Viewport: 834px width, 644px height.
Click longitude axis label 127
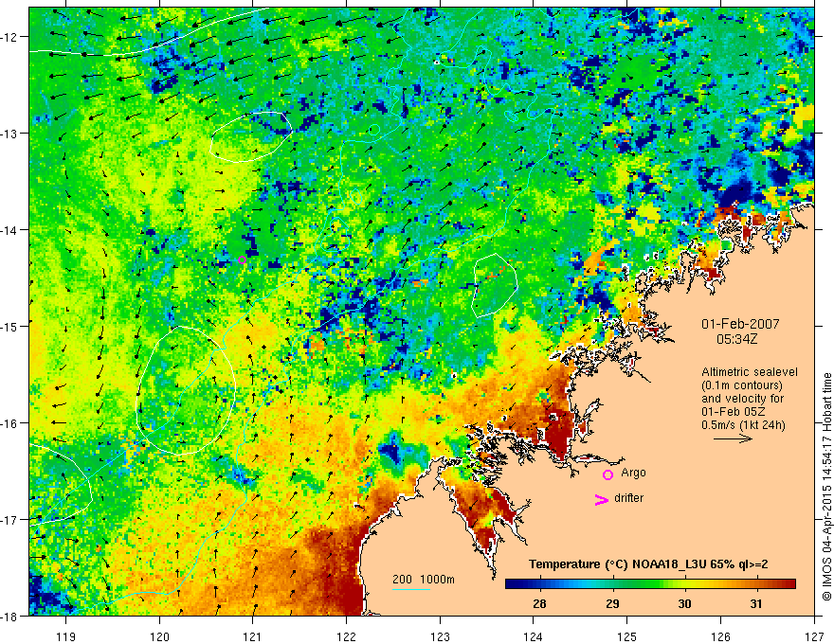point(814,636)
